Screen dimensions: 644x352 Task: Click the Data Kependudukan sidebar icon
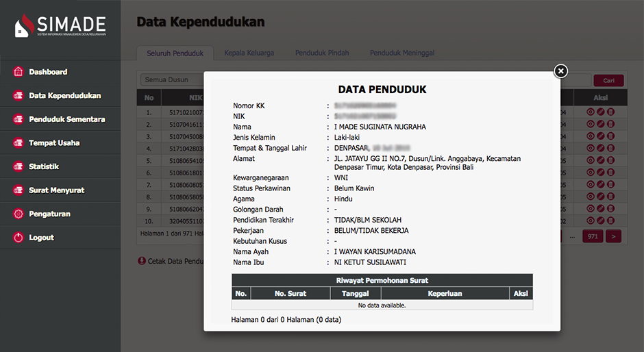18,95
